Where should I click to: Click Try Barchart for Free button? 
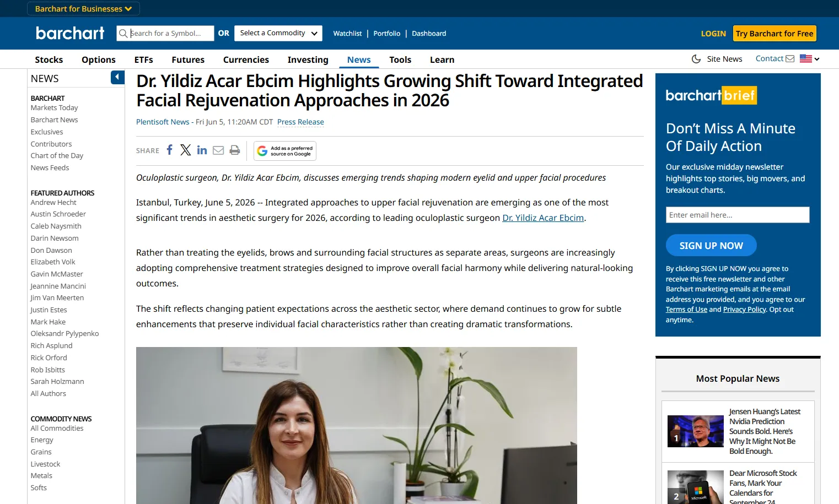point(775,34)
